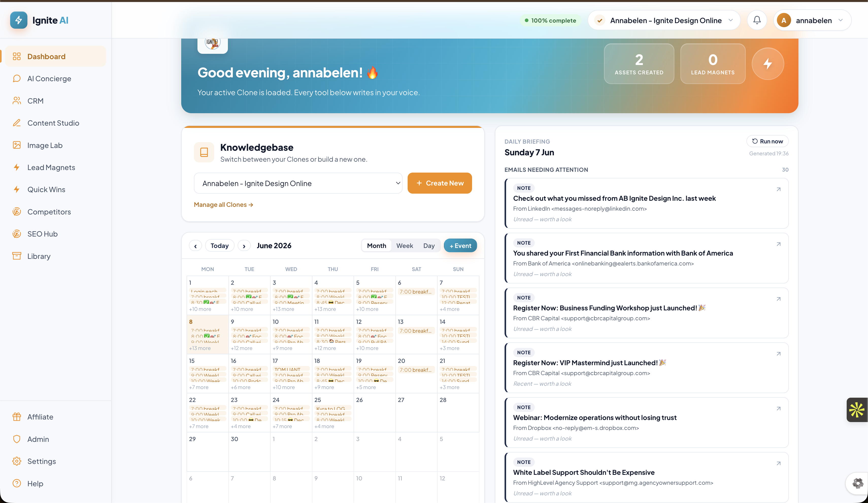Open Lead Magnets bolt icon
Viewport: 868px width, 503px height.
click(x=16, y=167)
